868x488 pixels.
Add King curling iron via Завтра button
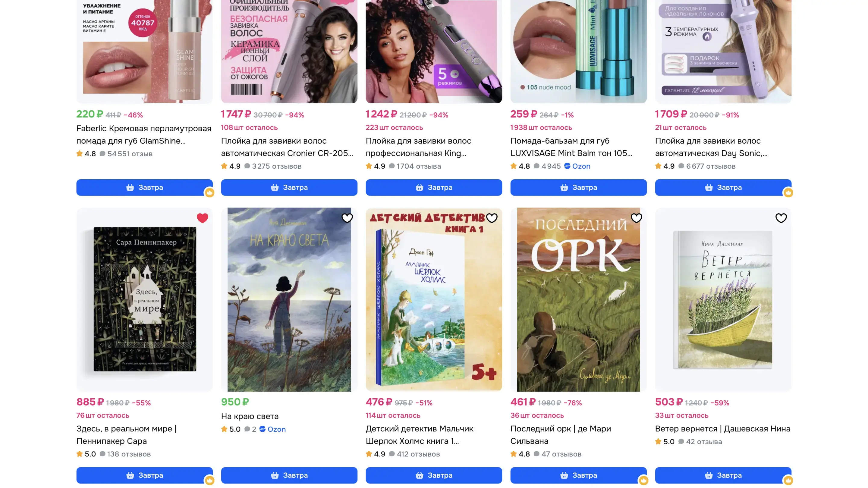pyautogui.click(x=434, y=187)
